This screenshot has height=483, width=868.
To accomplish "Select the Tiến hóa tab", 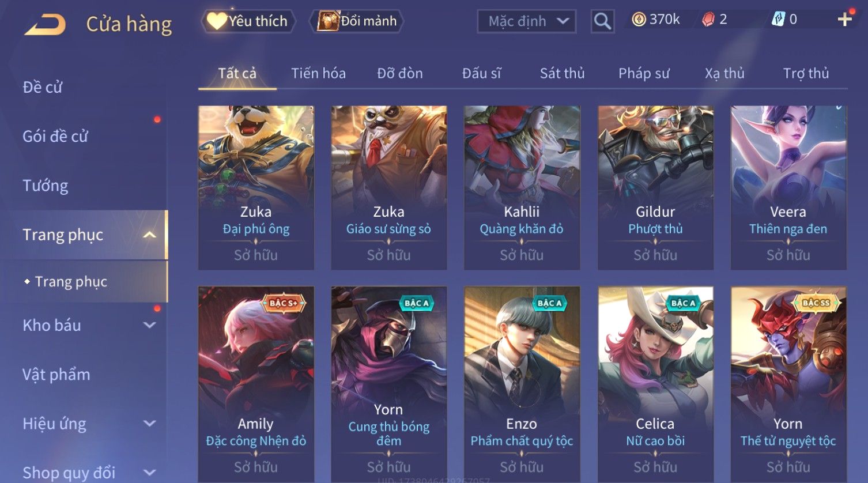I will pos(318,73).
